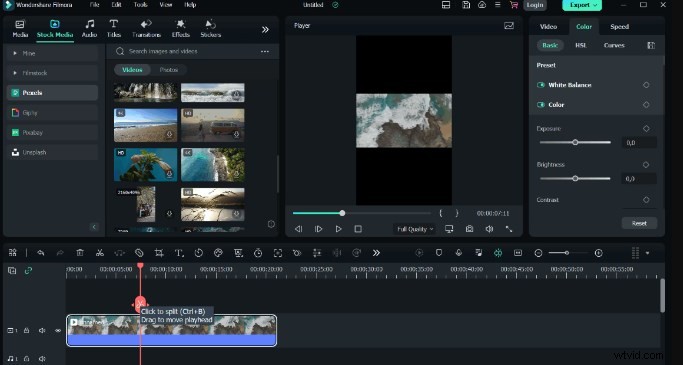Open the File menu
This screenshot has width=683, height=365.
click(95, 5)
